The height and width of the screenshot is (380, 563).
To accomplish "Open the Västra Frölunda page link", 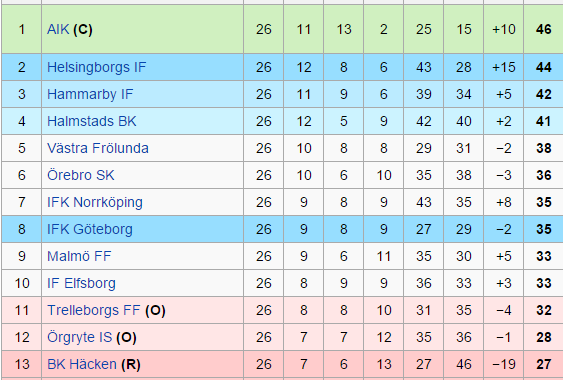I will coord(98,148).
